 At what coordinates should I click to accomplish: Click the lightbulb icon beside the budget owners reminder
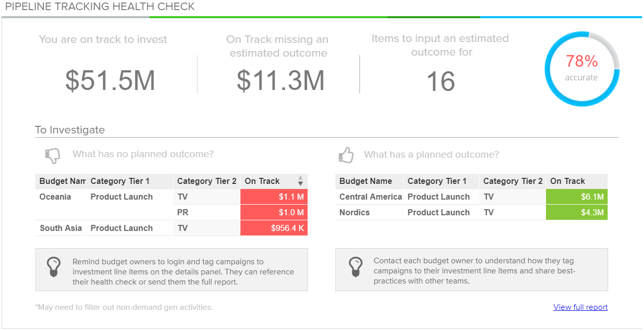click(x=54, y=266)
